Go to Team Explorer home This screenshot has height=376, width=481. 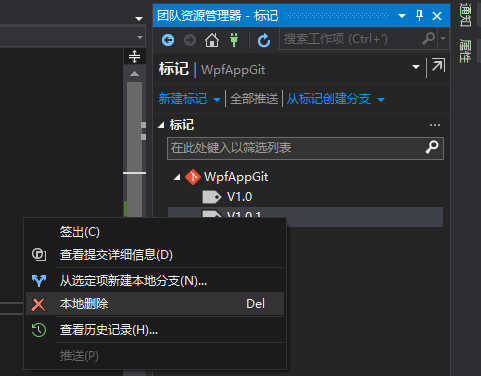pyautogui.click(x=212, y=40)
